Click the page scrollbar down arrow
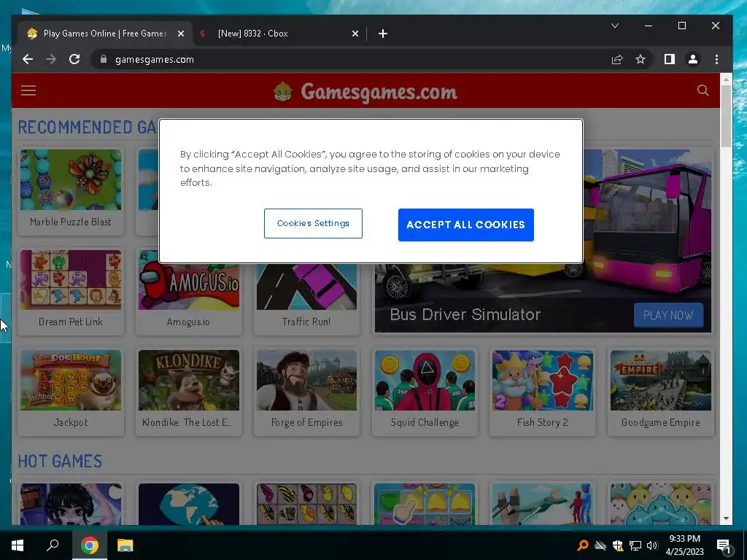 tap(726, 518)
